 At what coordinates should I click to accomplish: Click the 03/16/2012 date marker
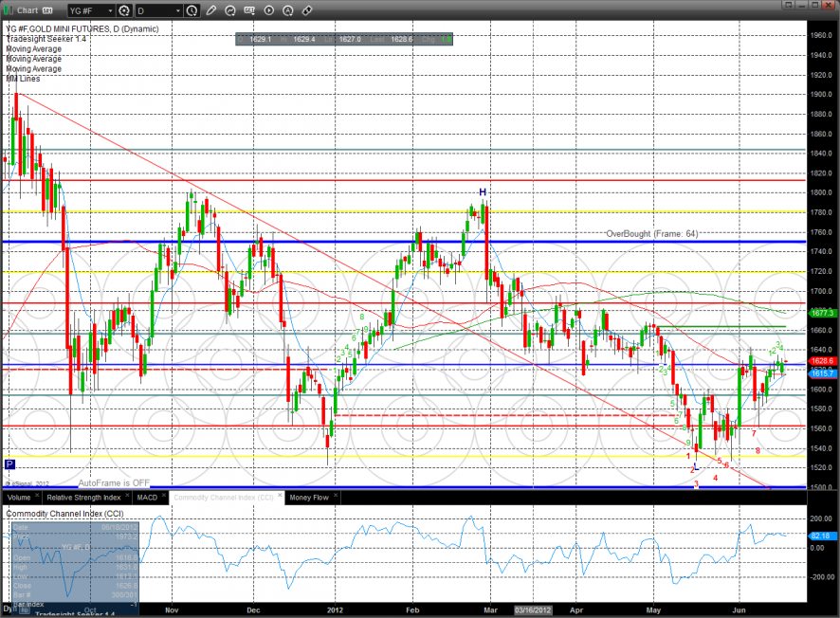pyautogui.click(x=532, y=611)
